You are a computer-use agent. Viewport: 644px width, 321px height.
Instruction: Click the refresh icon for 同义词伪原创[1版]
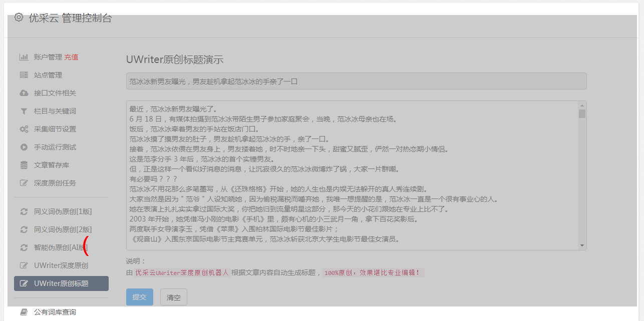pos(24,211)
